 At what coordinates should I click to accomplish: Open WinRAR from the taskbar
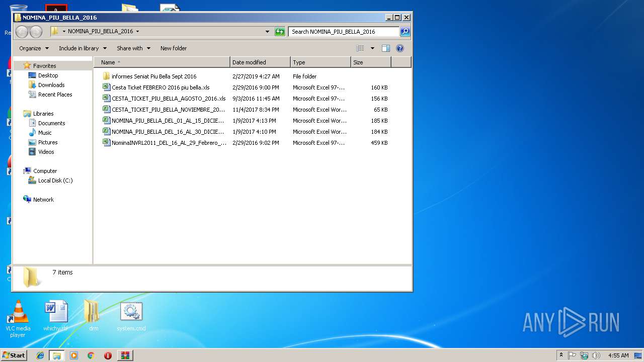click(x=125, y=355)
